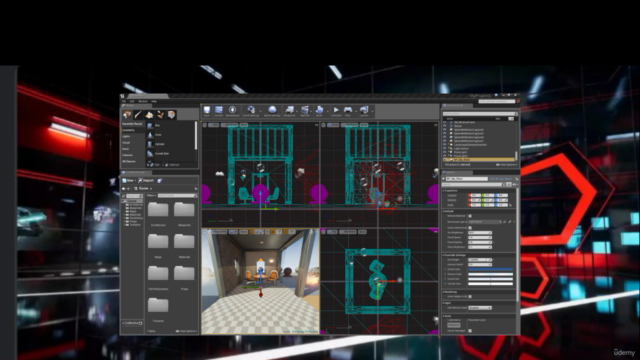Screen dimensions: 640x360
Task: Select the Subtract brush radio button
Action: pyautogui.click(x=163, y=165)
